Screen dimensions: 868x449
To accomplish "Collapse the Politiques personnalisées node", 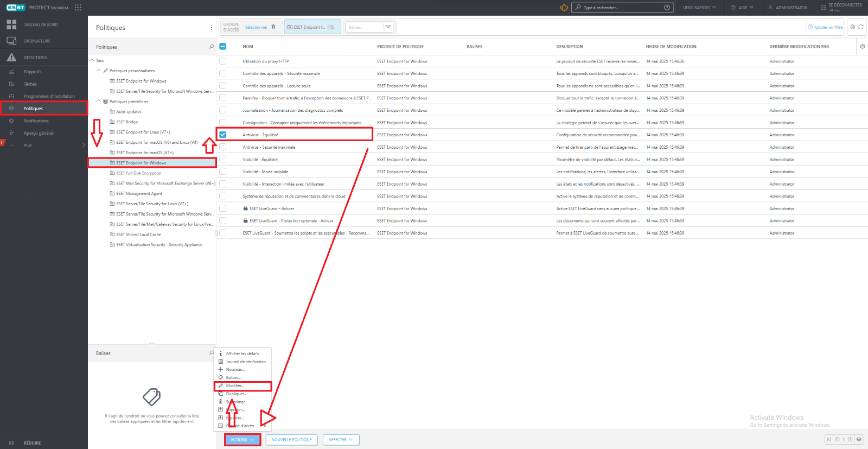I will [x=99, y=71].
